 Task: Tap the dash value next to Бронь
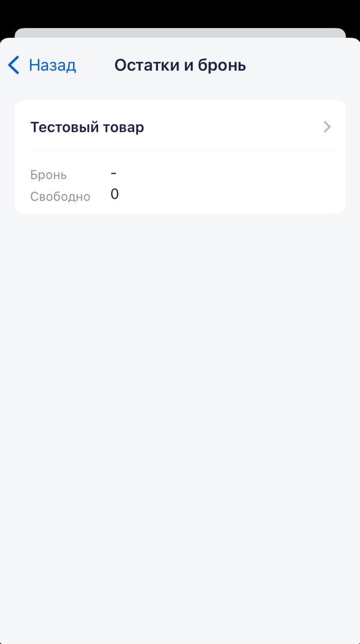tap(114, 173)
